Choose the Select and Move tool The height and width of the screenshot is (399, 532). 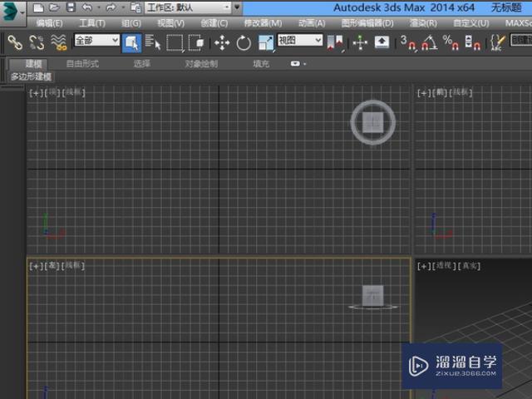point(222,42)
